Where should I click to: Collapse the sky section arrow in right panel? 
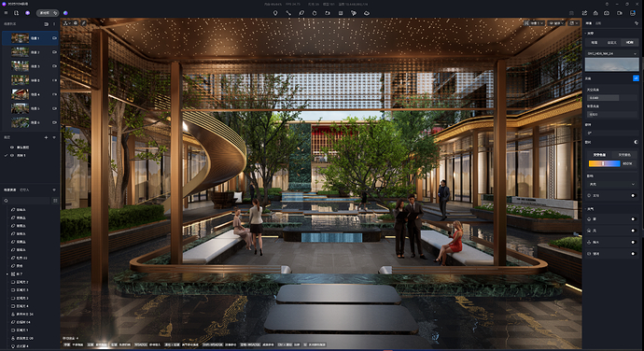(x=586, y=34)
